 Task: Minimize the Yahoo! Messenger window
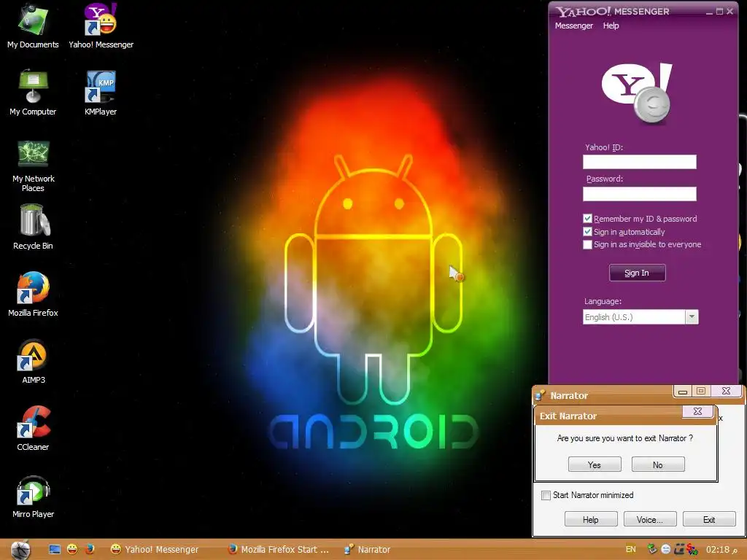pos(709,12)
